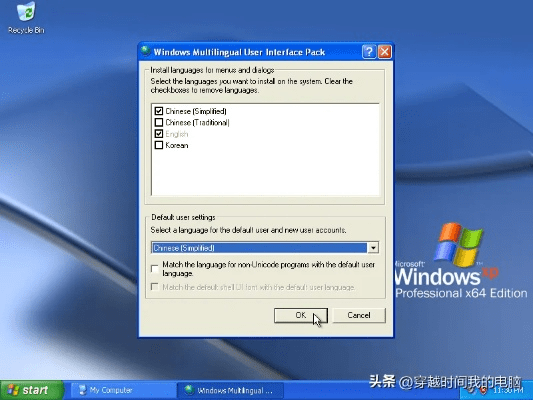Click the taskbar clock
Viewport: 533px width, 400px height.
(x=508, y=390)
